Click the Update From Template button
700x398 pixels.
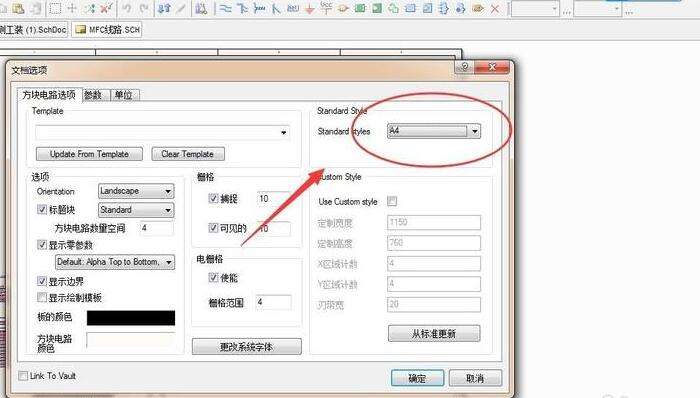click(89, 154)
